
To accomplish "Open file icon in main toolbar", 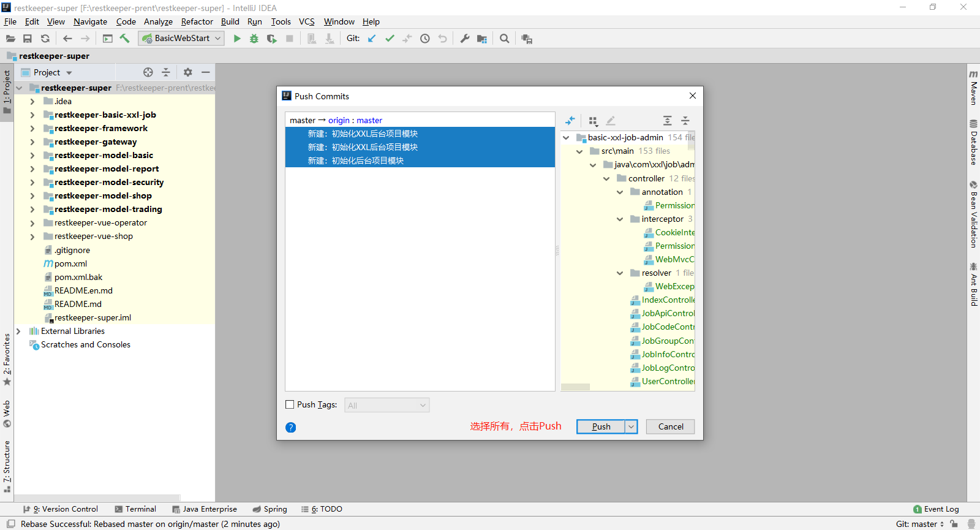I will tap(10, 39).
